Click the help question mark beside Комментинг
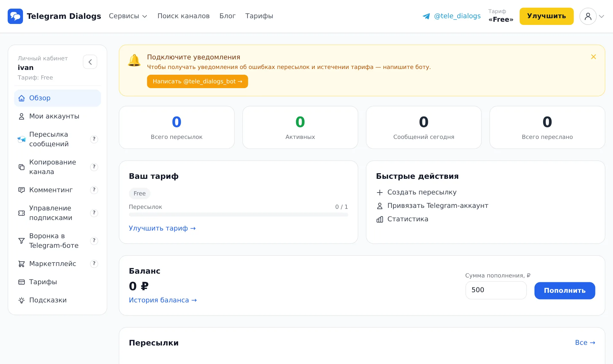The width and height of the screenshot is (613, 364). (94, 190)
